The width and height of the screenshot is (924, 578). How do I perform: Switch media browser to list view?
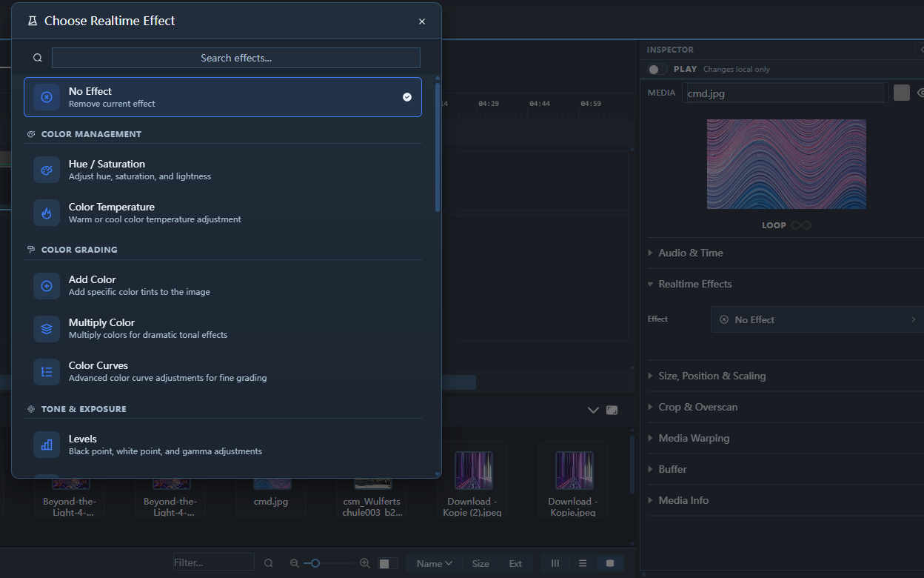[x=583, y=563]
